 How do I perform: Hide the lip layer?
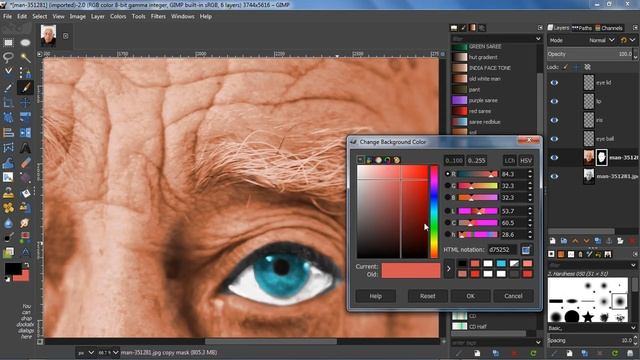click(x=554, y=101)
